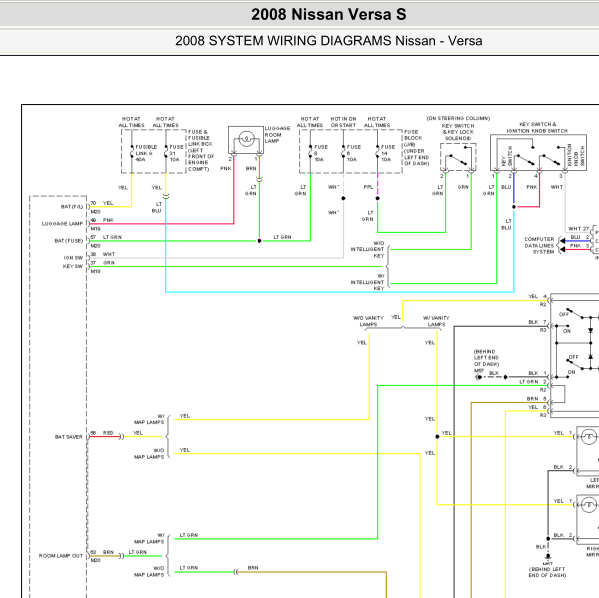The width and height of the screenshot is (599, 598).
Task: Click '2008 SYSTEM WIRING DIAGRAMS Nissan - Versa' heading
Action: (x=329, y=41)
